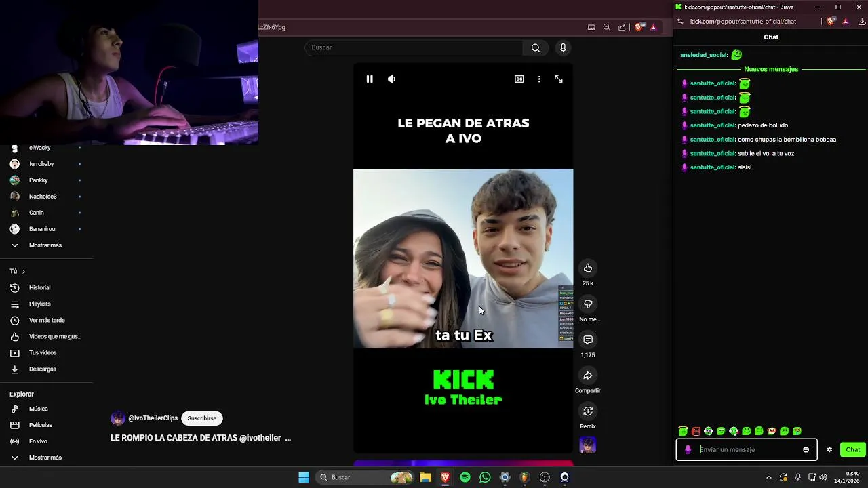Start voice search with microphone icon

[x=563, y=47]
